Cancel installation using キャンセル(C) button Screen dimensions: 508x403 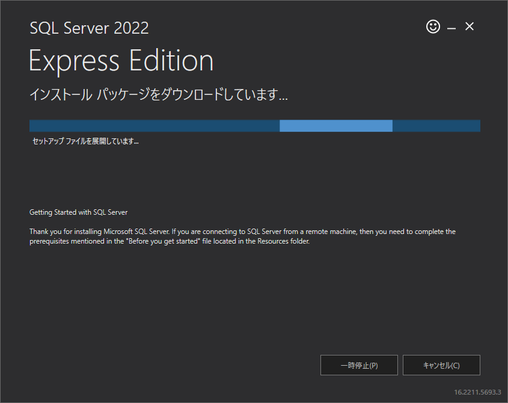coord(441,365)
